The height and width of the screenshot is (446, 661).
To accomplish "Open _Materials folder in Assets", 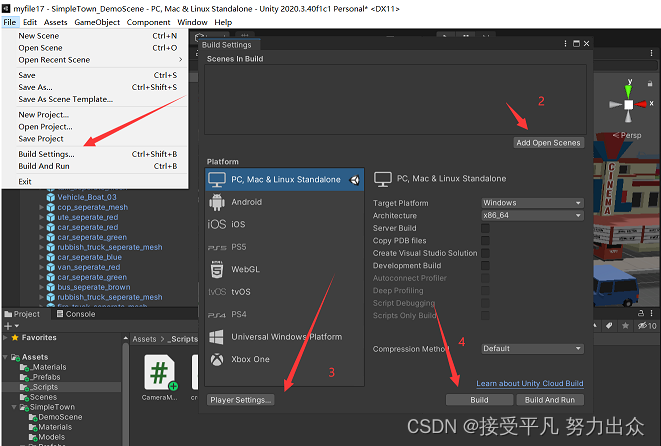I will [49, 367].
